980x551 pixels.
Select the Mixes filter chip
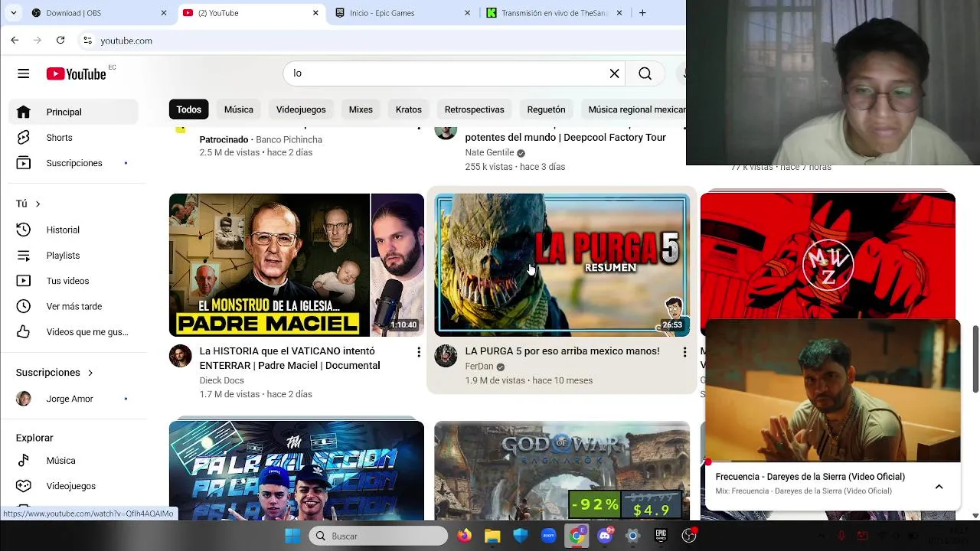[x=361, y=109]
